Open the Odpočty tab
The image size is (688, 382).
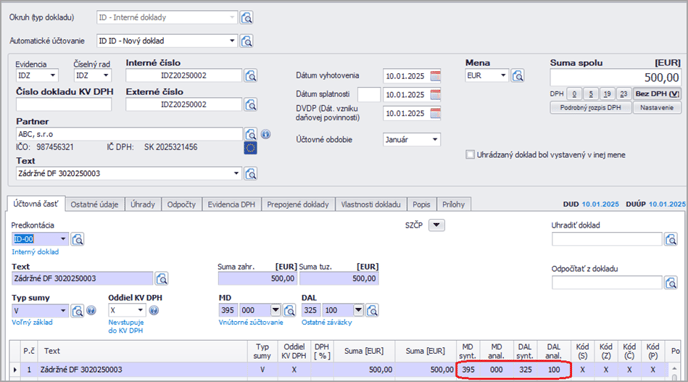tap(181, 204)
